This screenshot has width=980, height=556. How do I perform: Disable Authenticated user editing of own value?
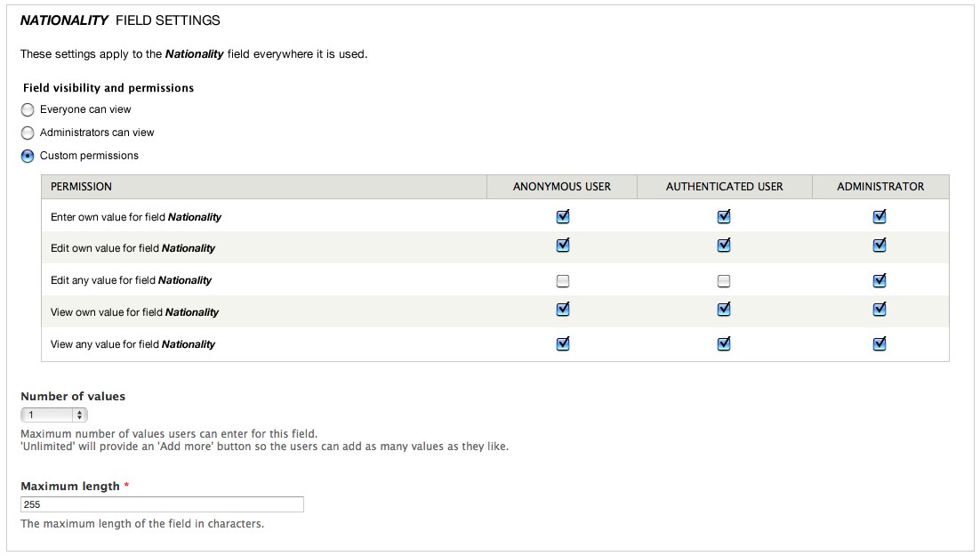pos(724,247)
